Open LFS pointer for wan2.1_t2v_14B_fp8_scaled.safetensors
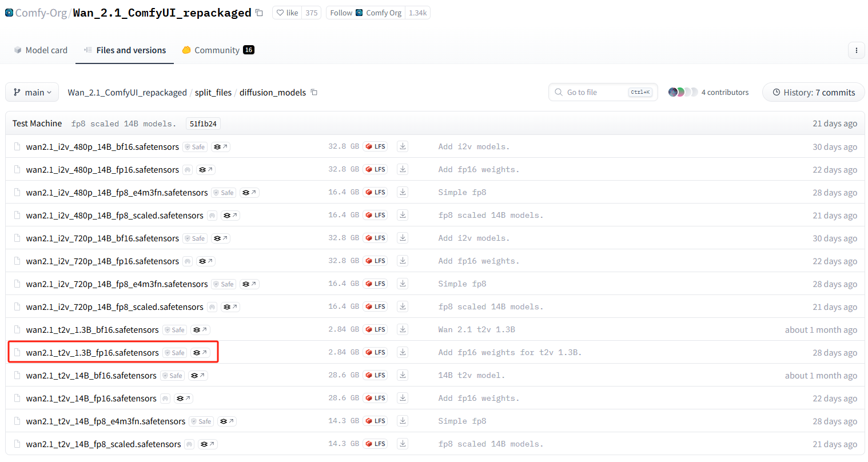This screenshot has width=868, height=462. point(376,444)
